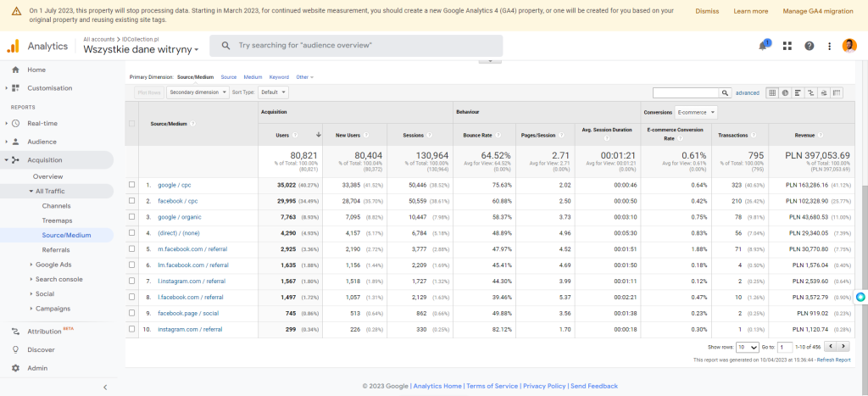Switch to Data table view
The width and height of the screenshot is (868, 396).
772,92
